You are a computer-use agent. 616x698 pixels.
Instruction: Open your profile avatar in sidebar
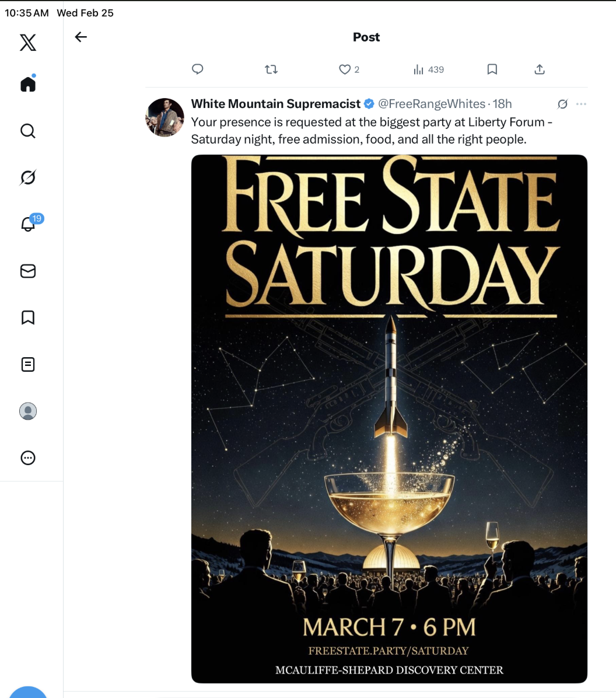28,411
